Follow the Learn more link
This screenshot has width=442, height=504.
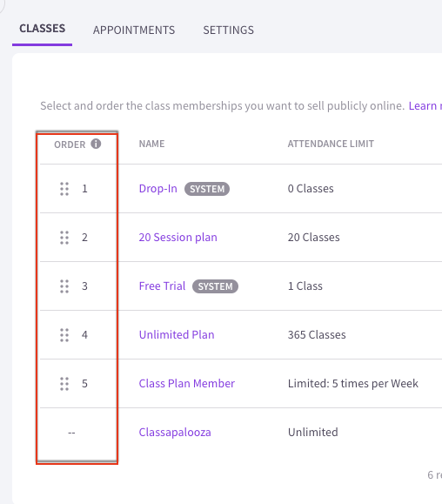(425, 105)
